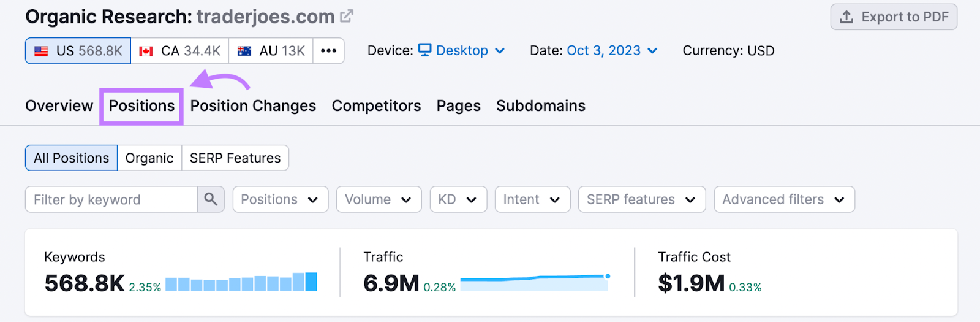Click the Canada flag icon
Viewport: 980px width, 322px height.
click(x=146, y=52)
